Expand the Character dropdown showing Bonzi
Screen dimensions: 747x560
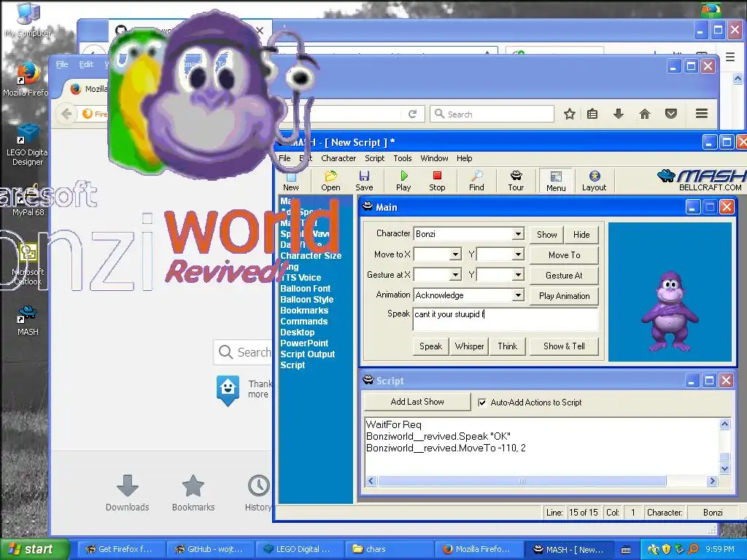pos(518,234)
